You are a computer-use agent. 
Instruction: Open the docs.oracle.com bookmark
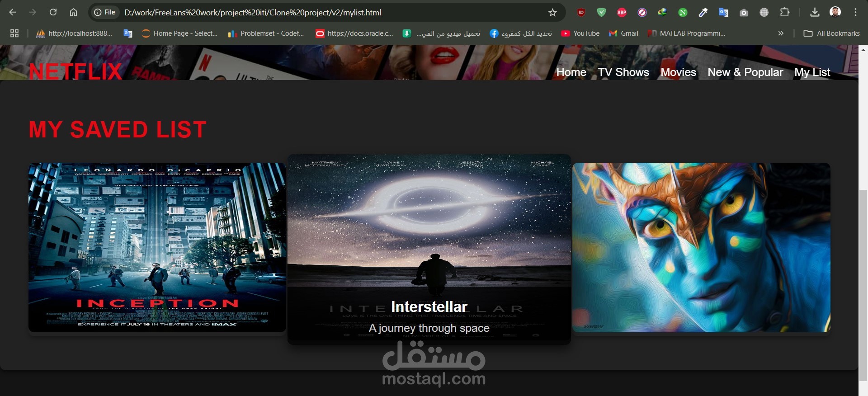click(x=354, y=33)
